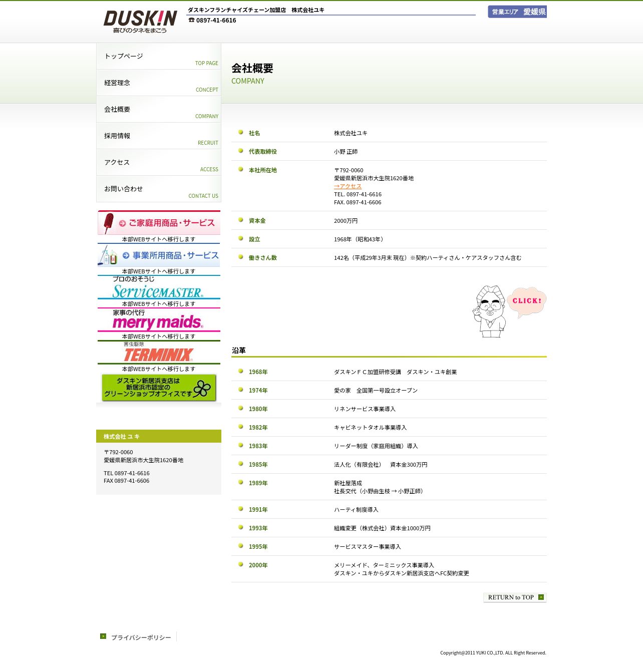Click the 営業エリア 愛媛県 badge
Screen dimensions: 643x672
click(x=517, y=12)
